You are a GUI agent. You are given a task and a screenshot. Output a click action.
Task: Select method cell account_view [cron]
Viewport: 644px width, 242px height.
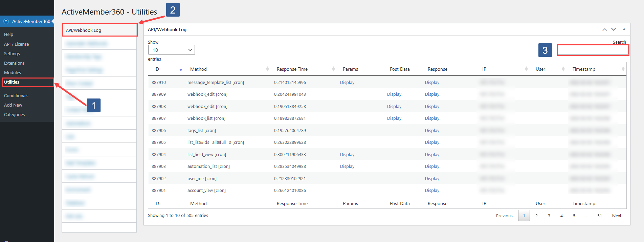coord(206,191)
